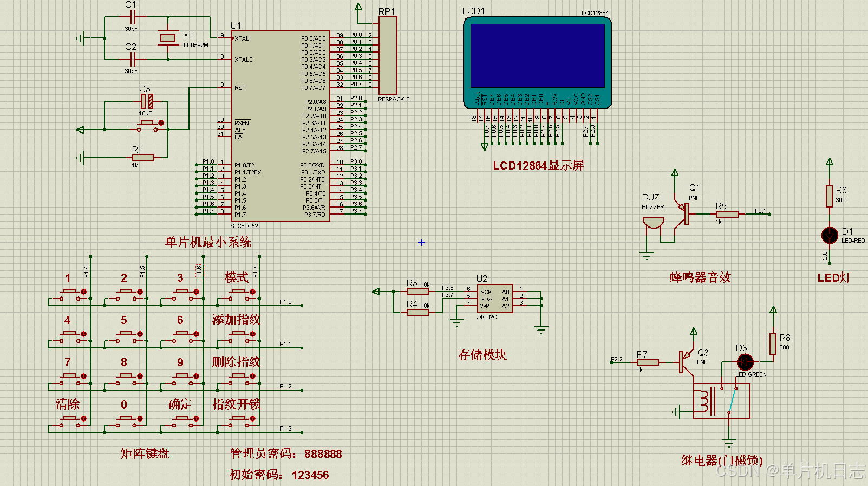The width and height of the screenshot is (868, 486).
Task: Click the R8 300 ohm resistor
Action: pos(773,344)
